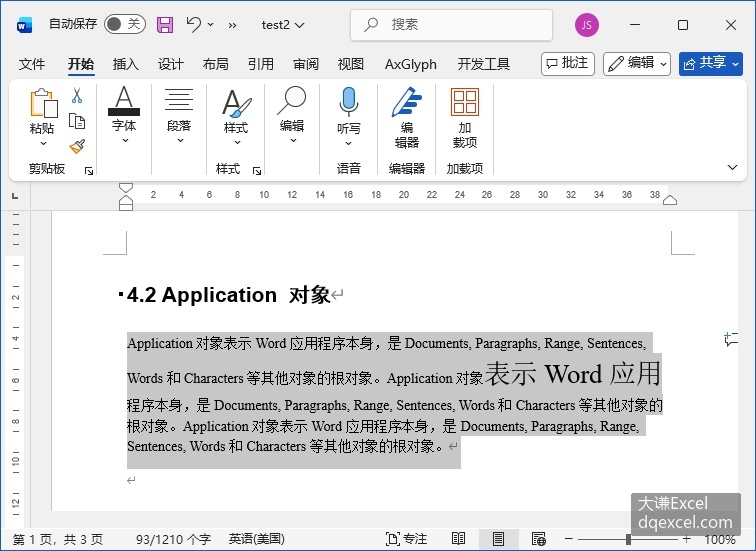Open the 编辑器 editor tool
Image resolution: width=756 pixels, height=551 pixels.
pos(406,118)
